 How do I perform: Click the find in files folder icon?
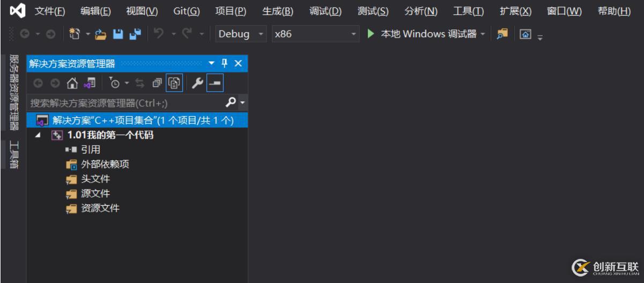tap(502, 34)
